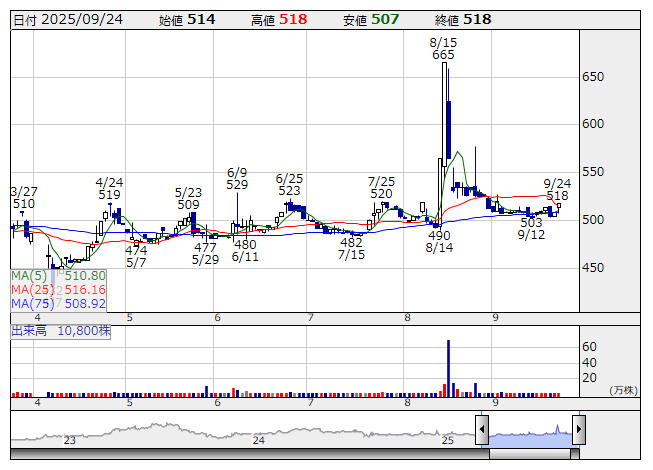Click the year 24 marker in the overview chart
Screen dimensions: 653x470
[258, 440]
